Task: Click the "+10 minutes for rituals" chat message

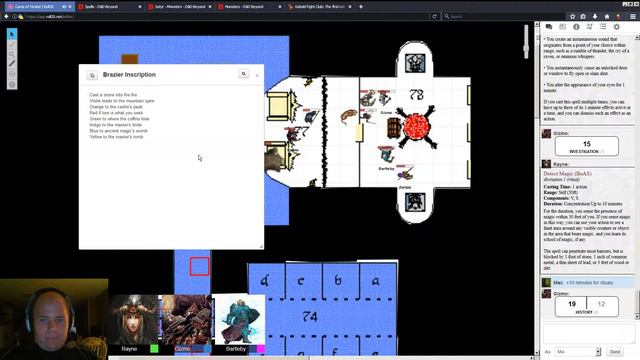Action: pos(589,282)
